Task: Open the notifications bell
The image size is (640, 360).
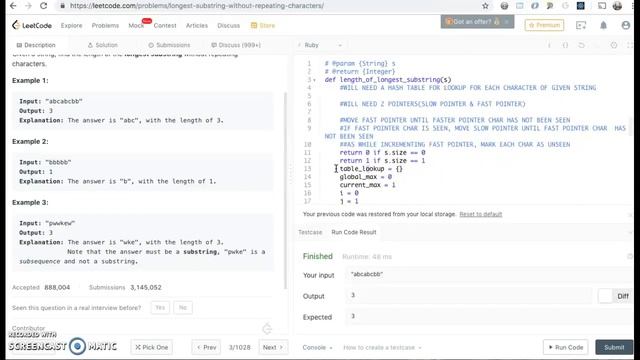Action: coord(603,25)
